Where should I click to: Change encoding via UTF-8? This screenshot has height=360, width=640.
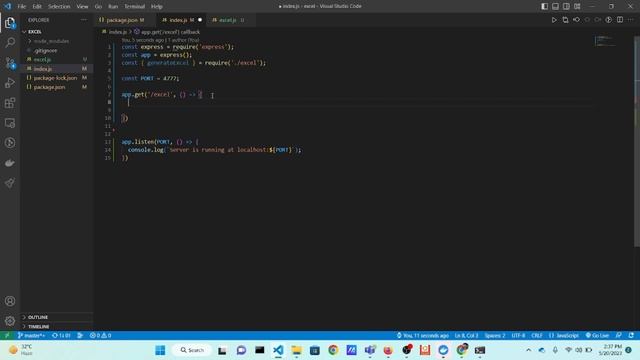pyautogui.click(x=518, y=336)
